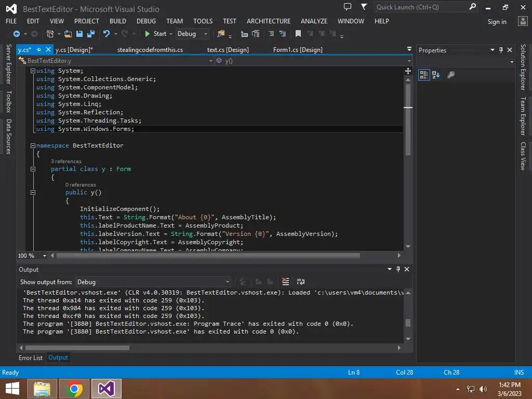
Task: Open the ANALYZE menu
Action: [314, 21]
